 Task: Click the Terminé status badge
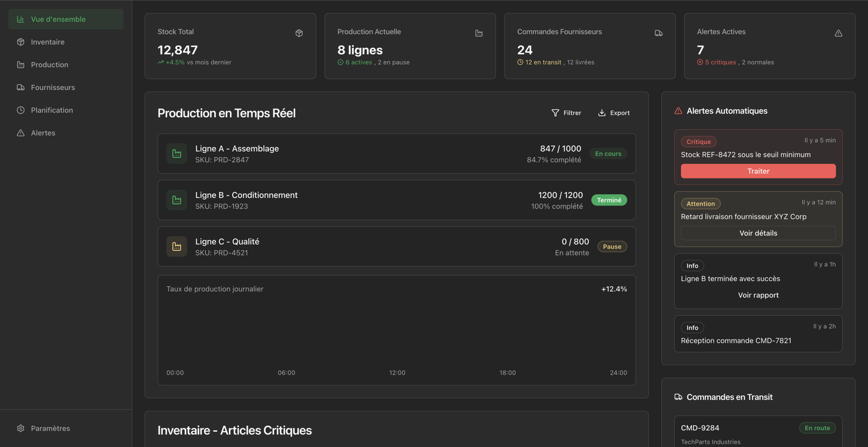[609, 200]
